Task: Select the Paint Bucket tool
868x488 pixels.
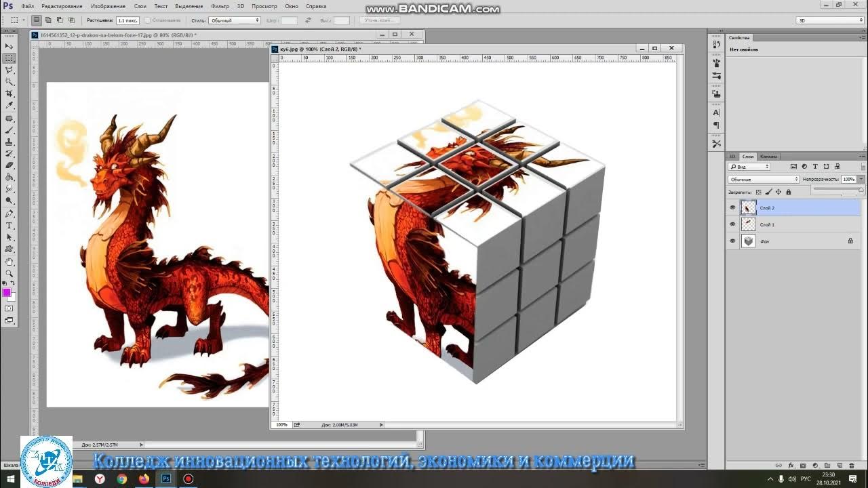Action: (x=10, y=177)
